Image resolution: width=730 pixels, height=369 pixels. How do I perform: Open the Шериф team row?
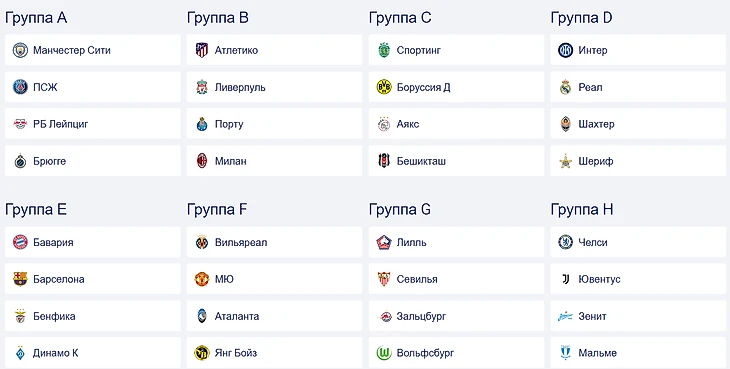click(x=638, y=161)
